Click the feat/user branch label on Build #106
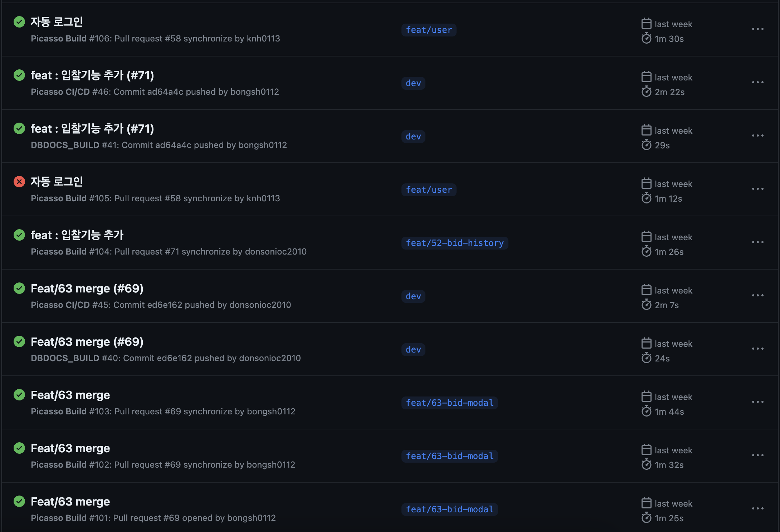The width and height of the screenshot is (780, 532). coord(429,30)
